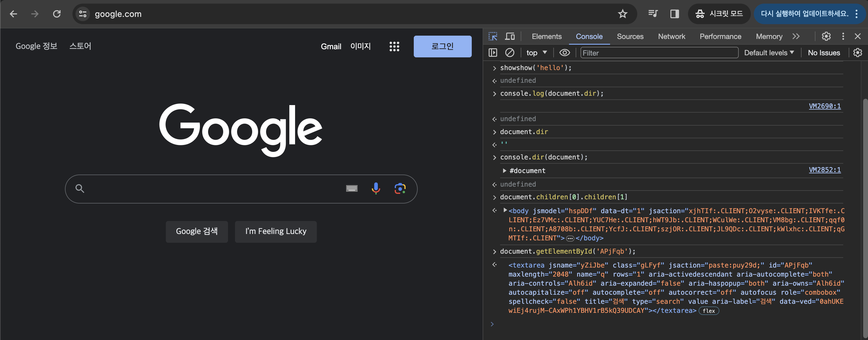Open the VM2690:1 source link

[825, 106]
